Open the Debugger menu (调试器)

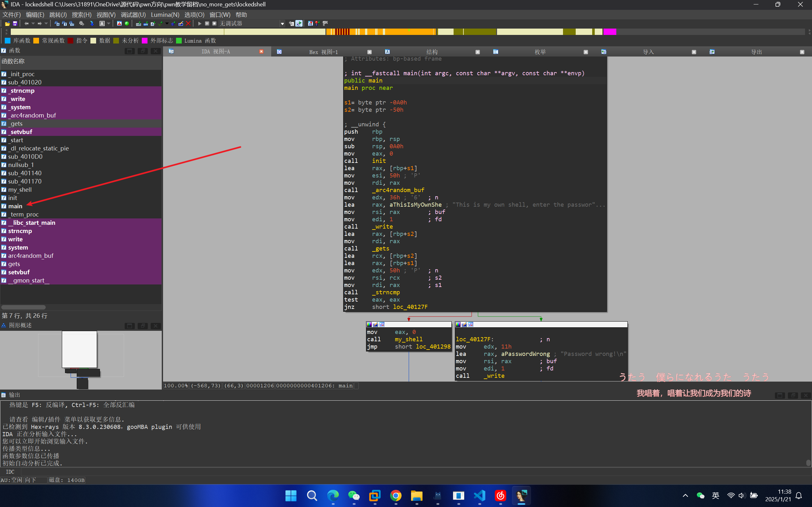[133, 15]
